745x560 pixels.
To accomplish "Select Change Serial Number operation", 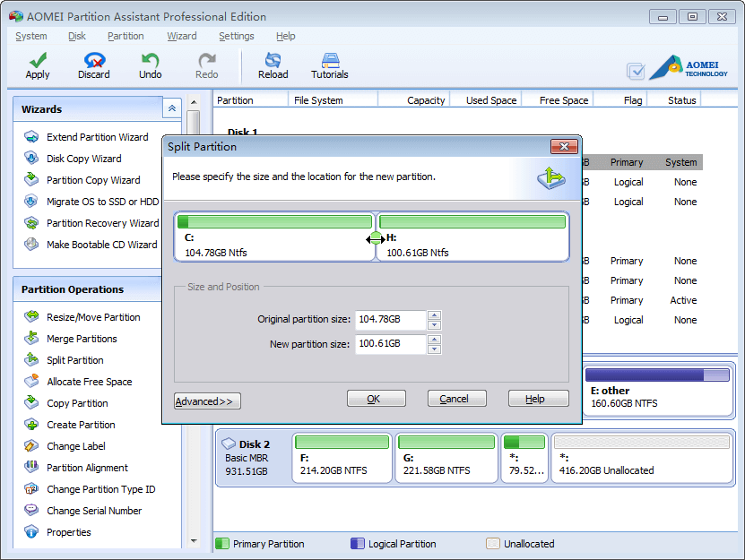I will [83, 511].
